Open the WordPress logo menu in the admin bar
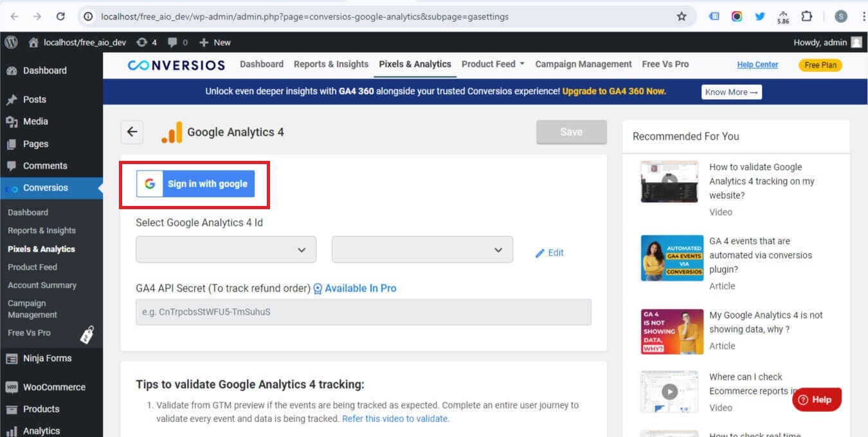This screenshot has height=437, width=868. pyautogui.click(x=11, y=42)
